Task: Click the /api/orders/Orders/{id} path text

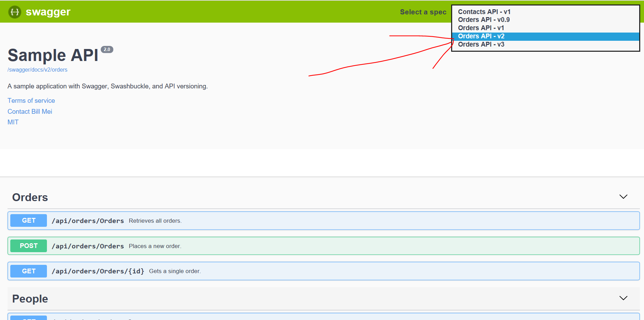Action: click(x=98, y=271)
